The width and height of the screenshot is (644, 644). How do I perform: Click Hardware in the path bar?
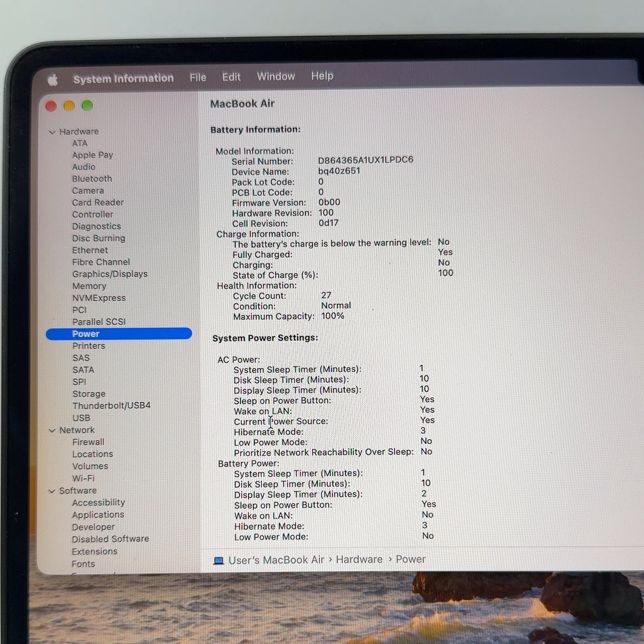[359, 559]
